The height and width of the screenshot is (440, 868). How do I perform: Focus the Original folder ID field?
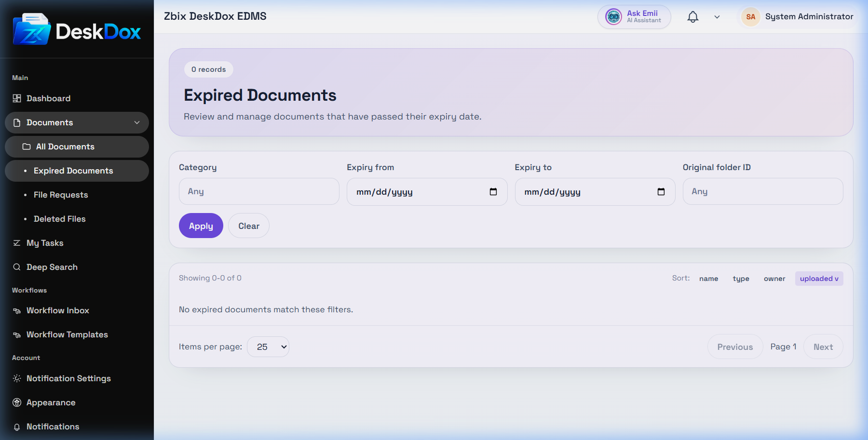pyautogui.click(x=763, y=191)
